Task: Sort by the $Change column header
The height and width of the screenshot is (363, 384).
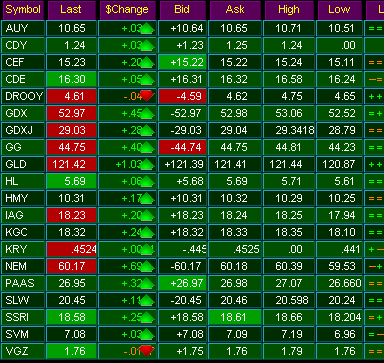Action: pyautogui.click(x=127, y=10)
